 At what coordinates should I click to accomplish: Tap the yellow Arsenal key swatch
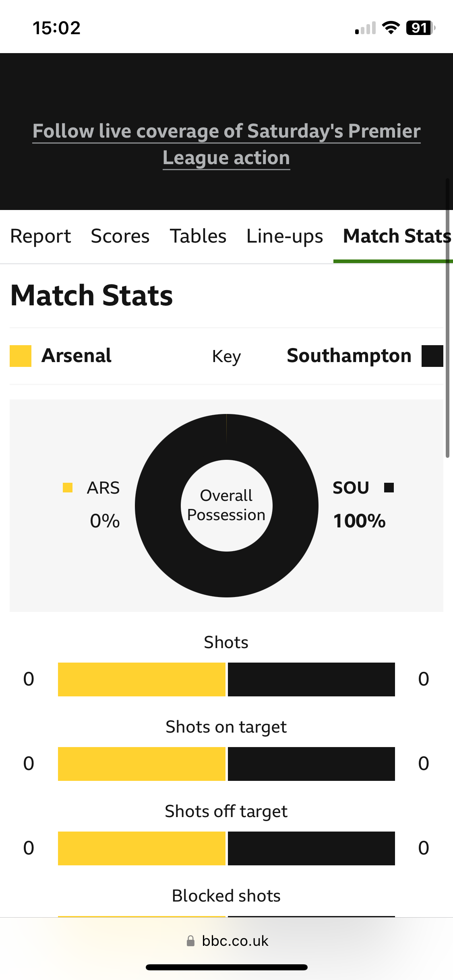click(21, 356)
